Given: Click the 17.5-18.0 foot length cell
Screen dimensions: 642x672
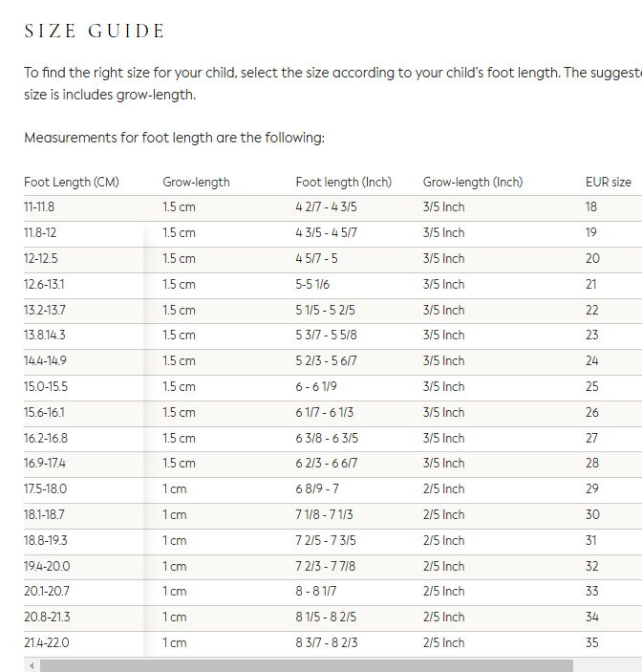Looking at the screenshot, I should [46, 488].
